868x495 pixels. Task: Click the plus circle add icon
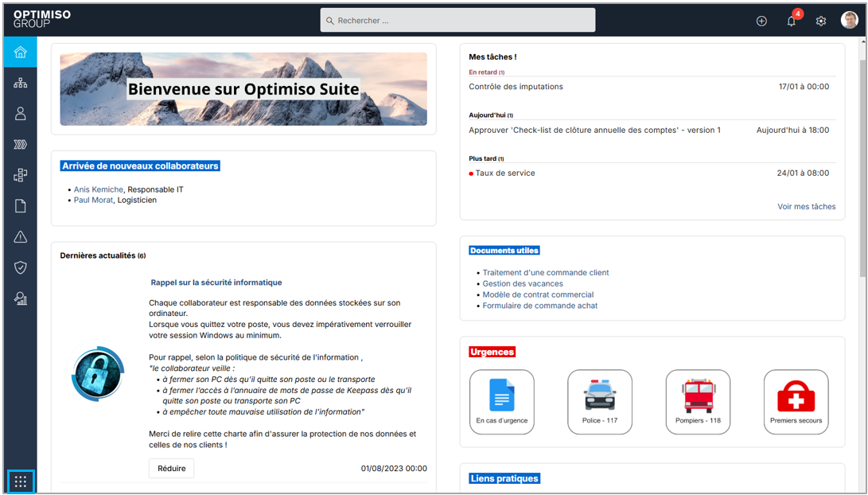pyautogui.click(x=761, y=21)
